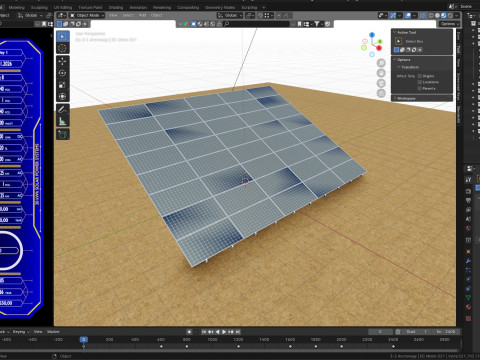
Task: Activate the Rotate tool
Action: pos(62,73)
